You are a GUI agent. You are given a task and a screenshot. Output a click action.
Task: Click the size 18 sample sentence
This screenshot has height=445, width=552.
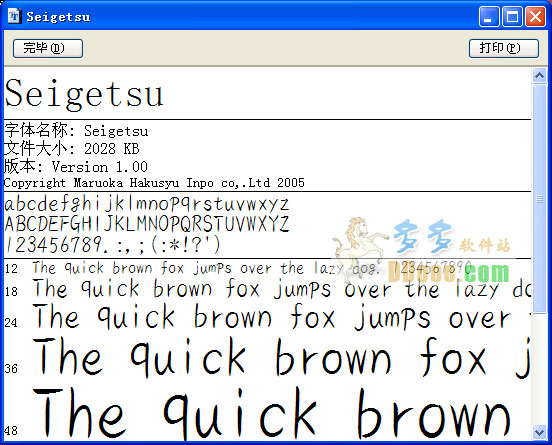pyautogui.click(x=281, y=289)
